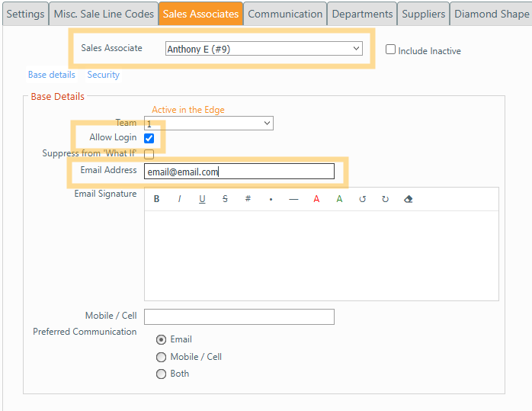The height and width of the screenshot is (411, 532).
Task: Apply underline formatting to signature text
Action: tap(203, 200)
